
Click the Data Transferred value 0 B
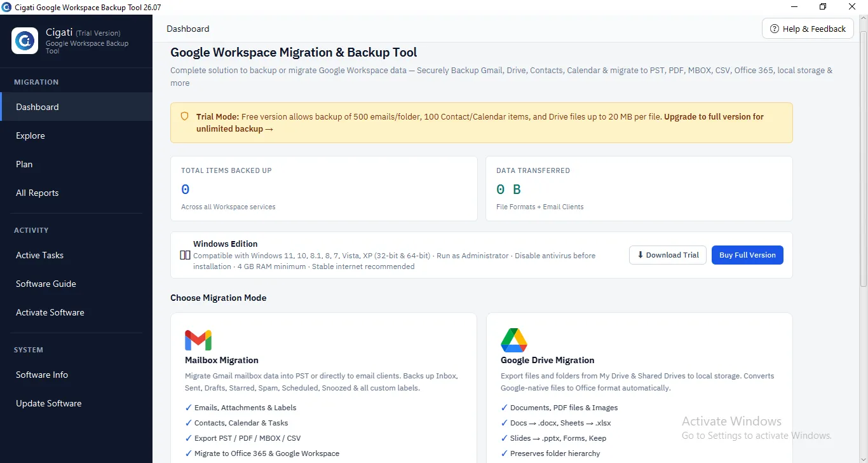coord(508,190)
